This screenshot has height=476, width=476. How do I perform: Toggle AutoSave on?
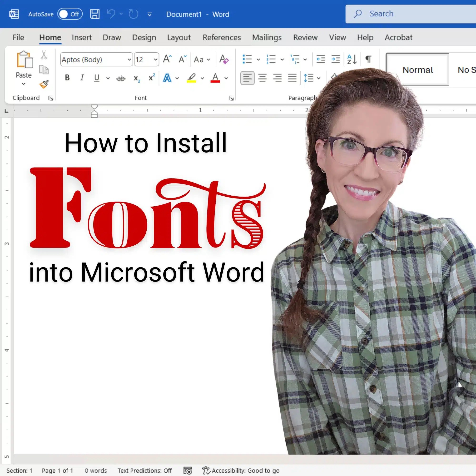[x=70, y=14]
